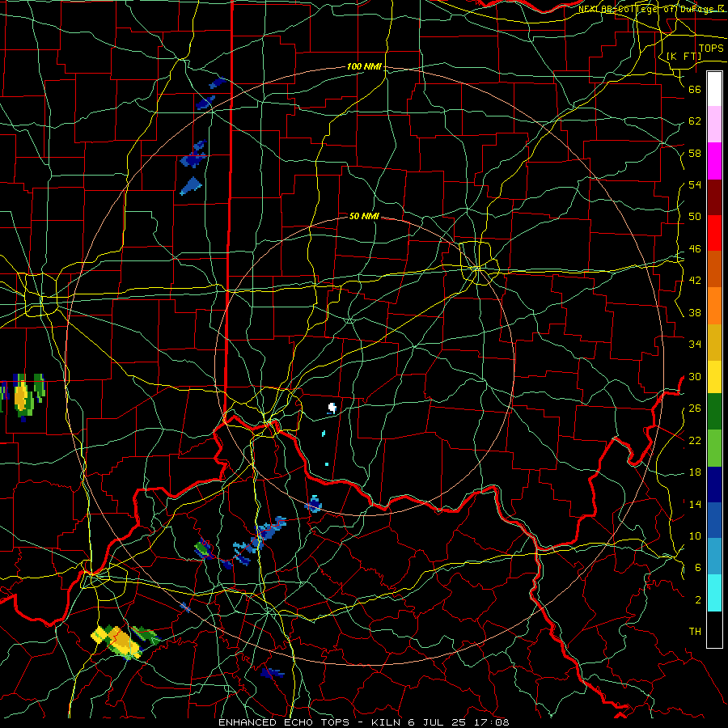Click the 'TOPS' legend heading

(711, 49)
